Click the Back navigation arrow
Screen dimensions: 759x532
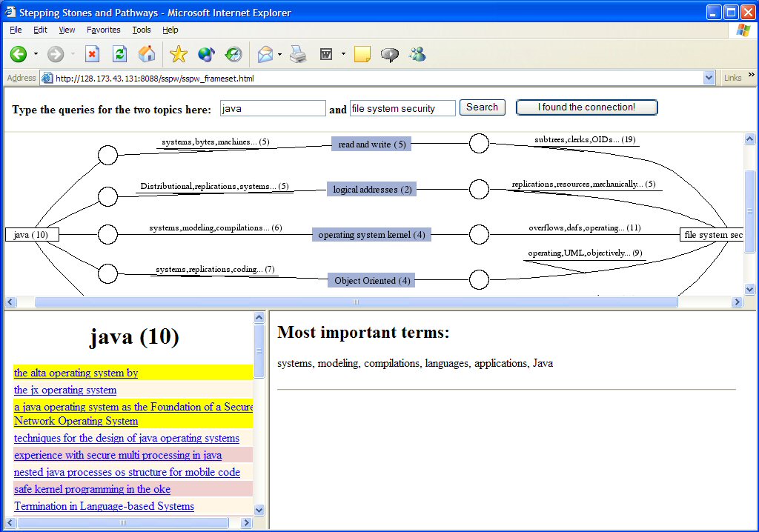coord(19,54)
